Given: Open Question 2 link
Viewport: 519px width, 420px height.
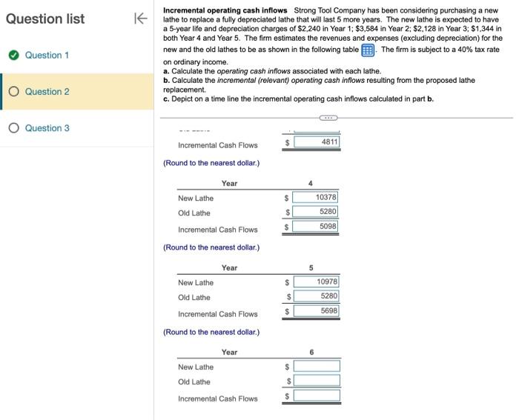Looking at the screenshot, I should pos(47,91).
